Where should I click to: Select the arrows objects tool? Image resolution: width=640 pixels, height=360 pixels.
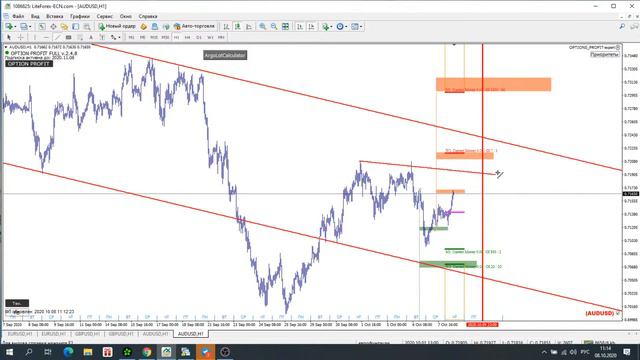113,38
